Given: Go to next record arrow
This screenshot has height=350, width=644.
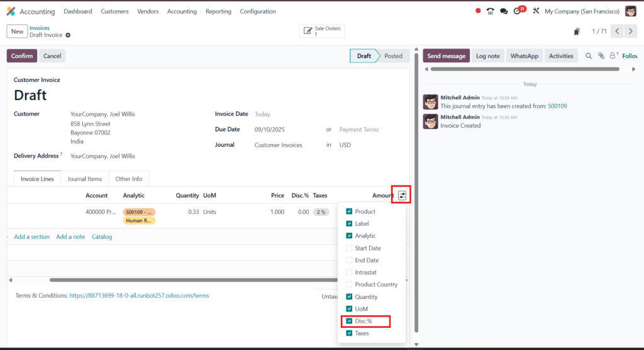Looking at the screenshot, I should (x=631, y=31).
